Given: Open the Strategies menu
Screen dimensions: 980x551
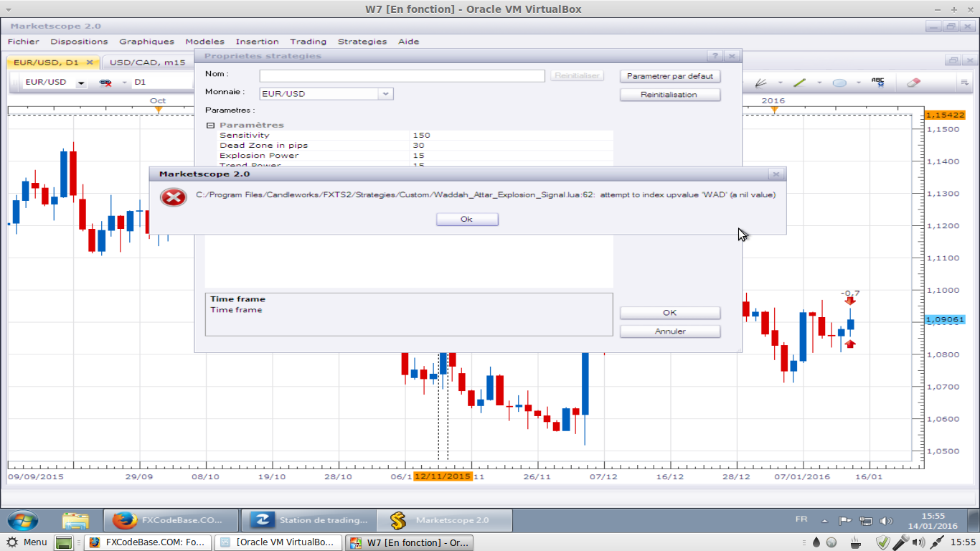Looking at the screenshot, I should coord(362,42).
